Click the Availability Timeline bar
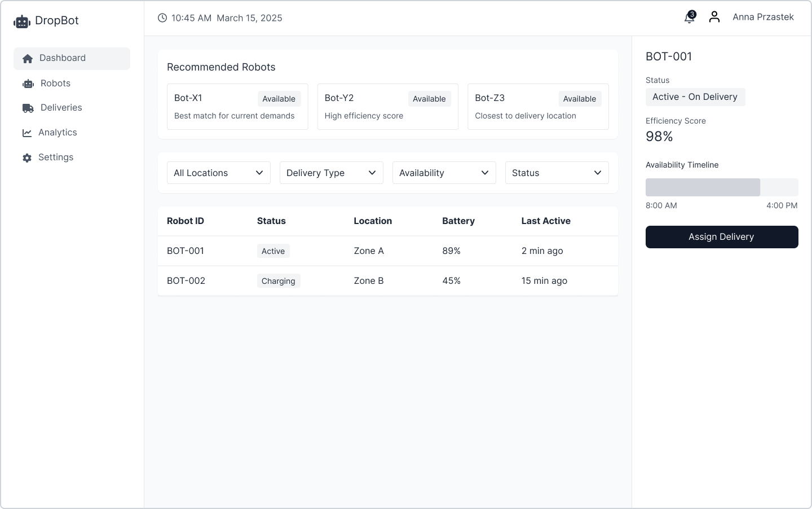Screen dimensions: 812x509 [x=722, y=187]
